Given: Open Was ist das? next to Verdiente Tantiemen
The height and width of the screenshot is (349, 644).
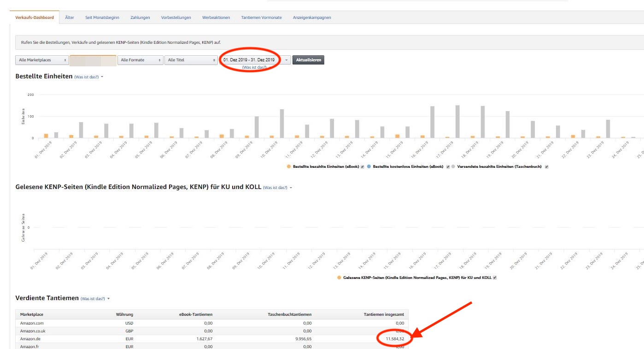Looking at the screenshot, I should pyautogui.click(x=93, y=299).
